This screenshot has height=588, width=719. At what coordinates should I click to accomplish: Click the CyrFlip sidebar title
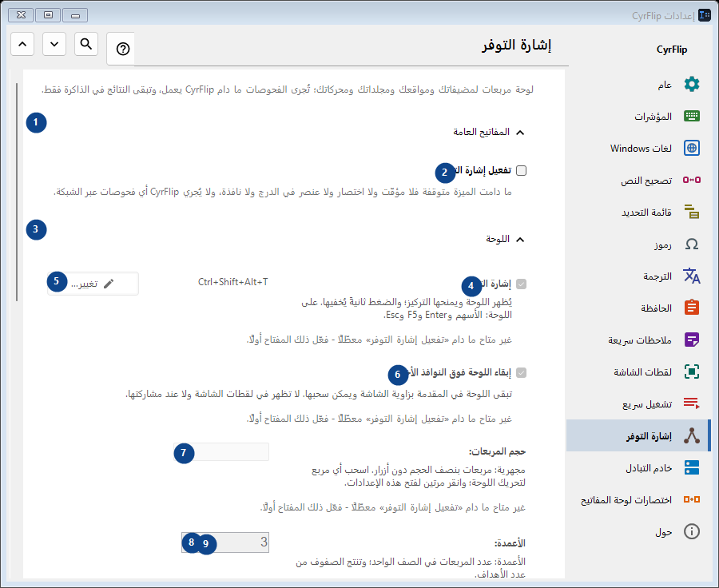tap(672, 50)
